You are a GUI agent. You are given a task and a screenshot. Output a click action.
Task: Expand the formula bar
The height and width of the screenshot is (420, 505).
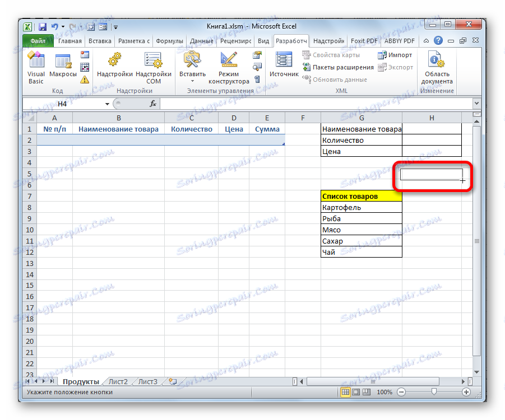click(x=476, y=103)
